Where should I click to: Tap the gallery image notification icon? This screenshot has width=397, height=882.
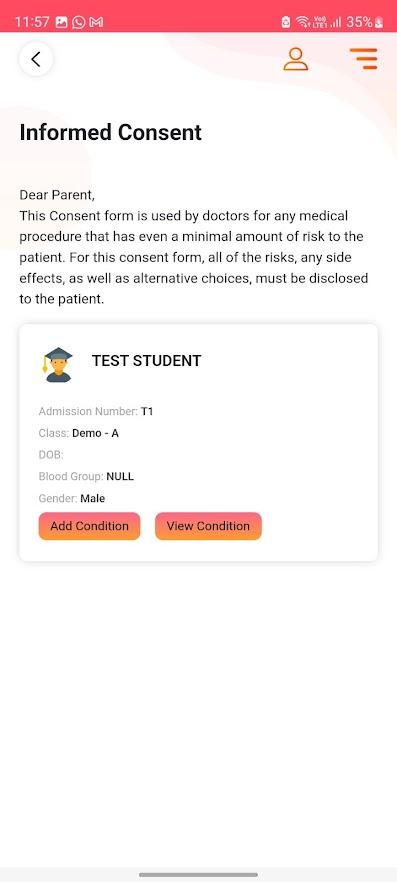(x=62, y=22)
